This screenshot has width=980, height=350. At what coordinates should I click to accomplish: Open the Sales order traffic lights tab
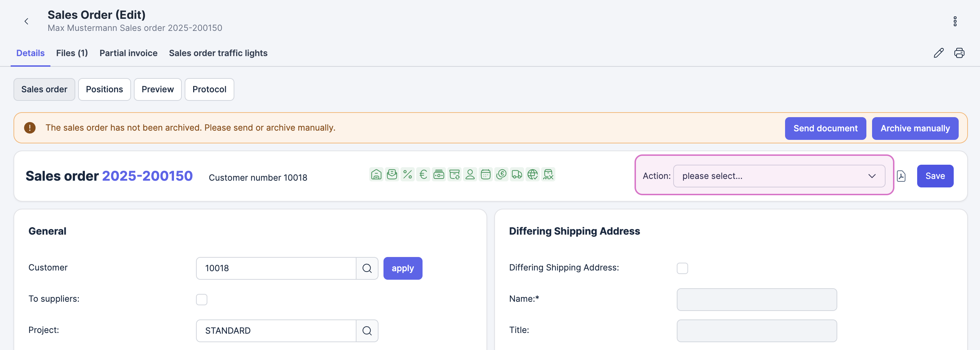(x=218, y=53)
